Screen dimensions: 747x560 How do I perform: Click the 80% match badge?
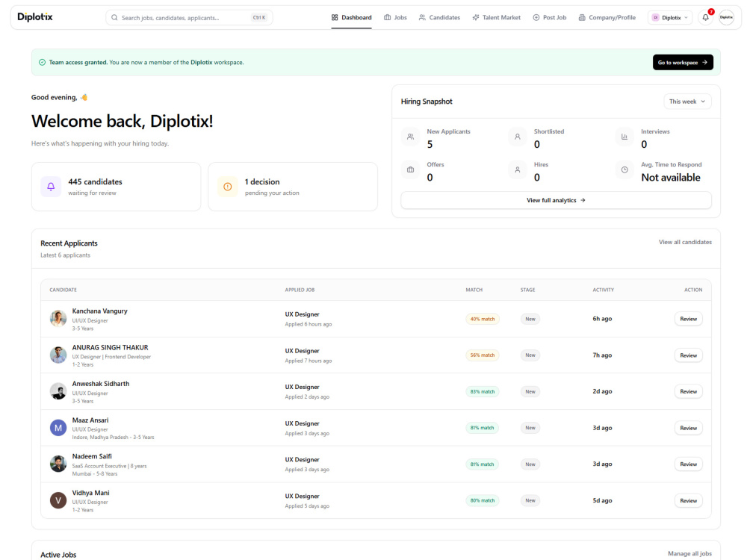pyautogui.click(x=482, y=500)
